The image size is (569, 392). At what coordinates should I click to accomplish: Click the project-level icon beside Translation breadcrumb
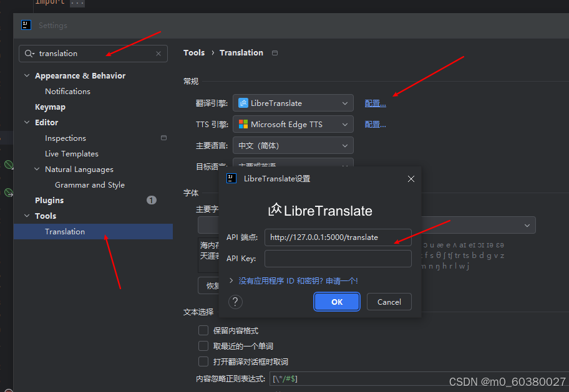(275, 53)
